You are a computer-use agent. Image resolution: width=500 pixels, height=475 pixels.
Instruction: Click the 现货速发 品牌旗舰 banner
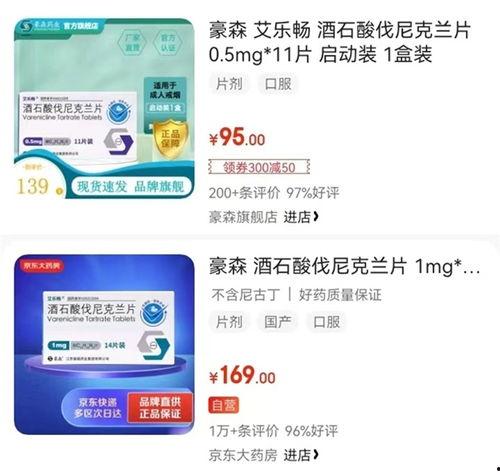click(x=131, y=187)
